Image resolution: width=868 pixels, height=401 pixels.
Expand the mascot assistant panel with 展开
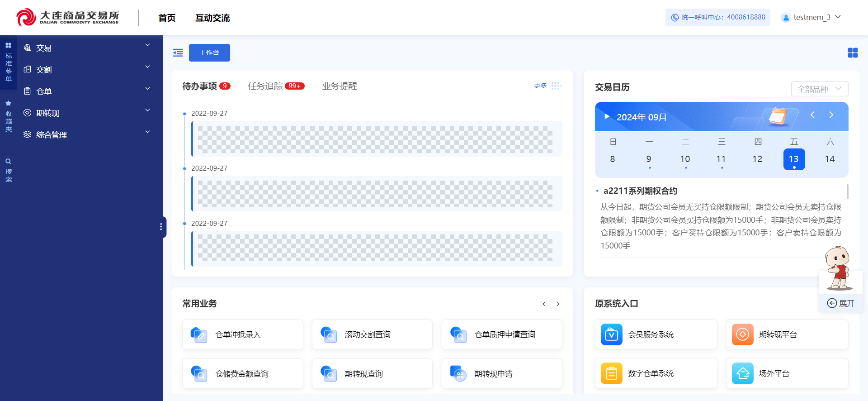(841, 303)
